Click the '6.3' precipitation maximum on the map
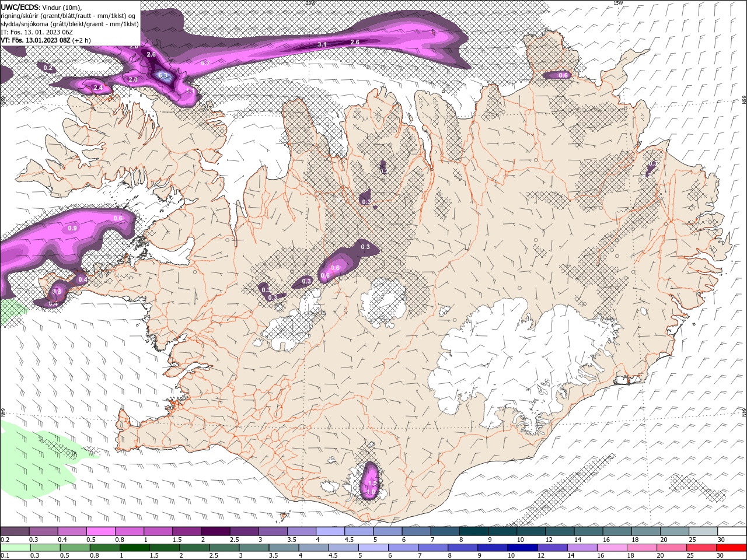The height and width of the screenshot is (560, 747). [163, 75]
